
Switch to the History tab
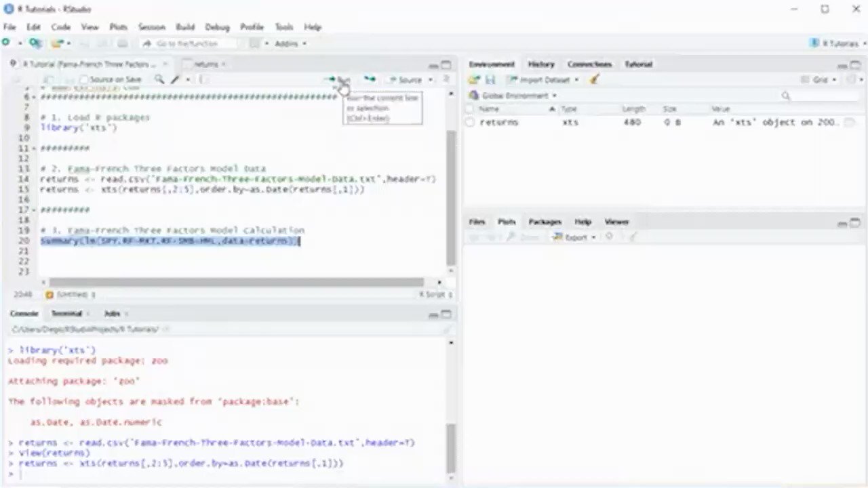pos(540,64)
